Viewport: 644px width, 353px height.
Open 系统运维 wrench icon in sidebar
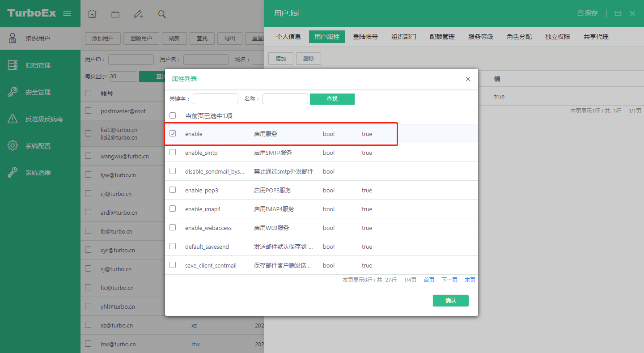[x=13, y=173]
